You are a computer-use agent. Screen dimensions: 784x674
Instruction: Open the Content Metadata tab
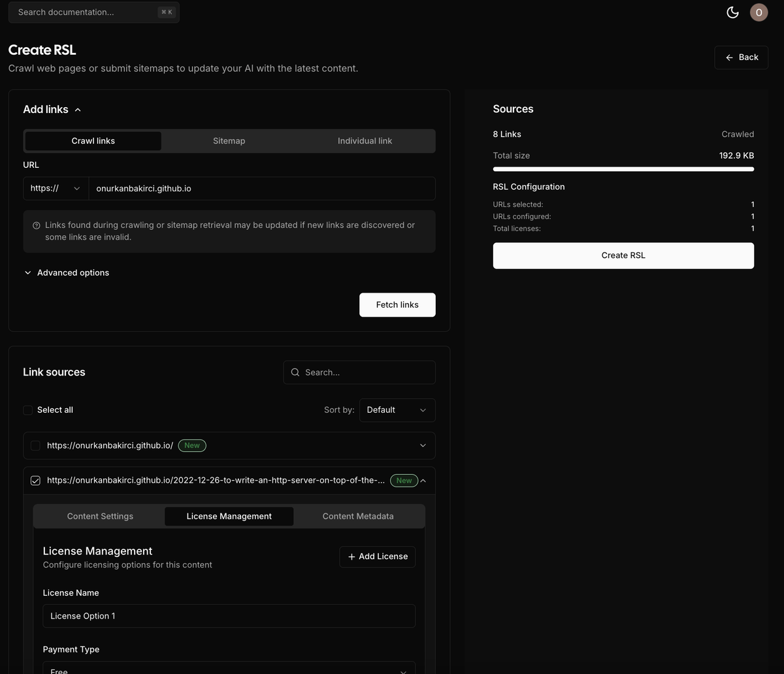358,516
